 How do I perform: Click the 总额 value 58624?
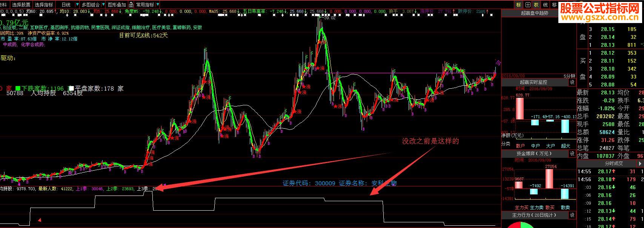point(607,132)
